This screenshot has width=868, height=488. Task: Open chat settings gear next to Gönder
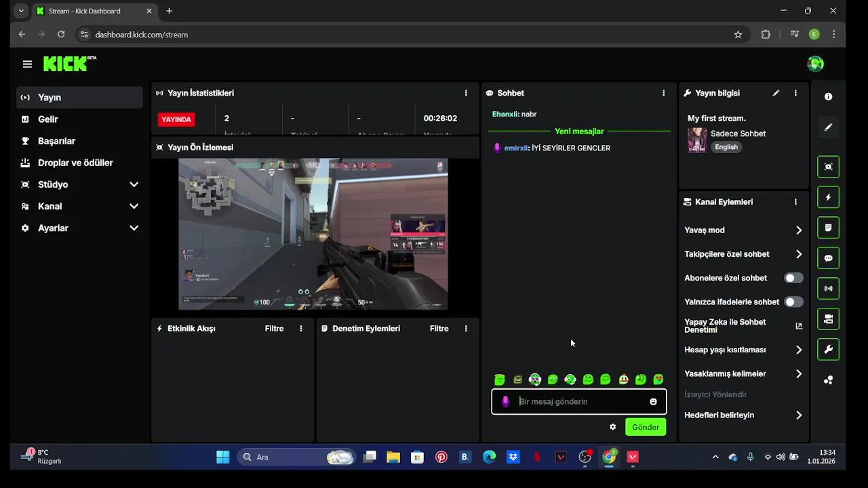[x=613, y=427]
